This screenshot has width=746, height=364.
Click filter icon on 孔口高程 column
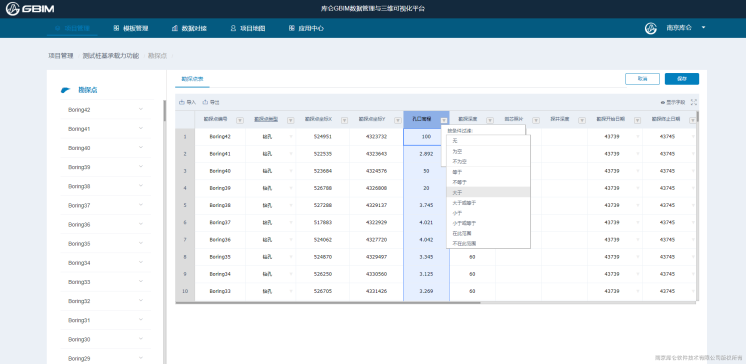click(444, 120)
